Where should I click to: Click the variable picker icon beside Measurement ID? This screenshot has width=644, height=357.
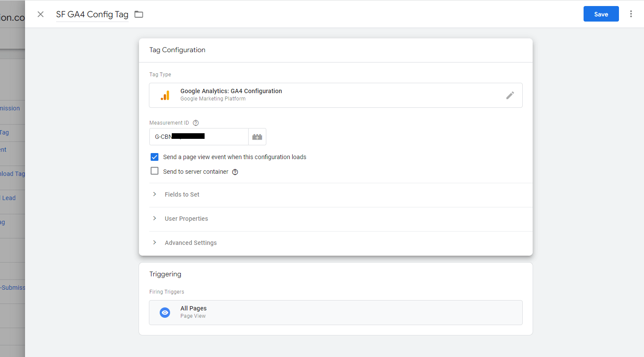[x=257, y=137]
